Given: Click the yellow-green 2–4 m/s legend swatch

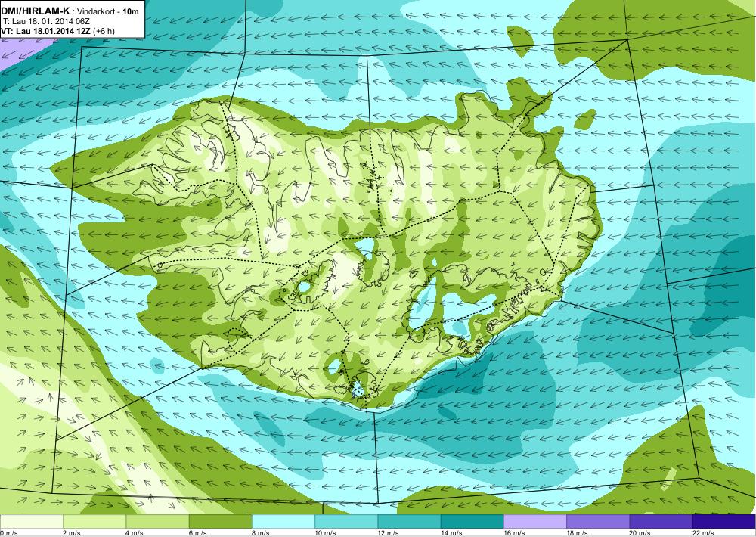Looking at the screenshot, I should pyautogui.click(x=94, y=522).
